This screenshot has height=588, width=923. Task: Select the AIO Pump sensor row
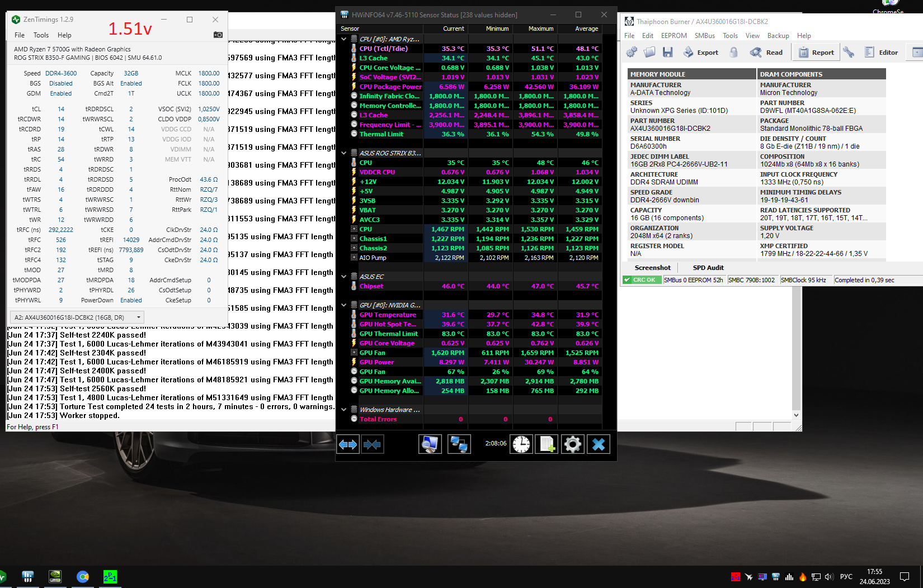pyautogui.click(x=475, y=258)
